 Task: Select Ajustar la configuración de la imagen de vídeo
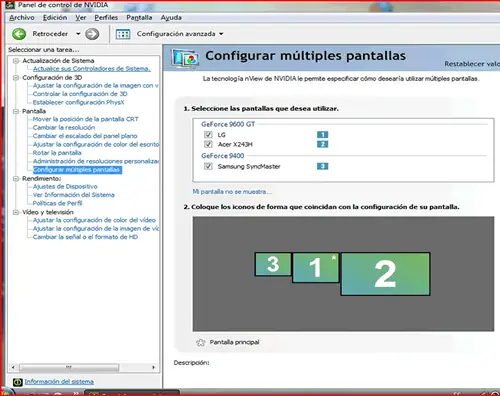coord(96,229)
